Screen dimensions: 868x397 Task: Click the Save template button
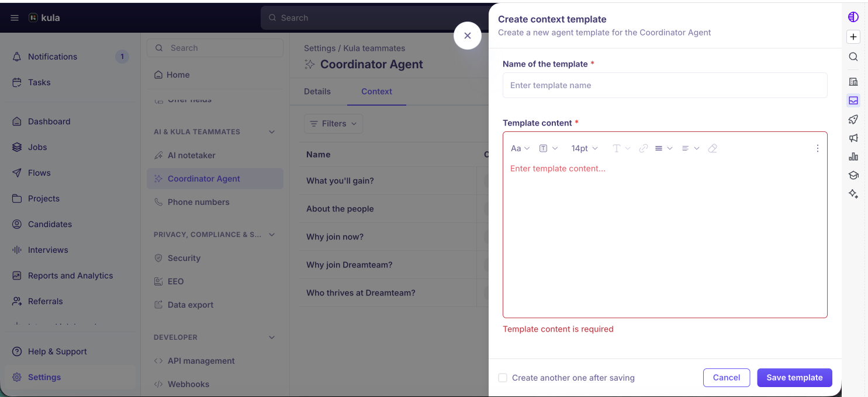794,378
